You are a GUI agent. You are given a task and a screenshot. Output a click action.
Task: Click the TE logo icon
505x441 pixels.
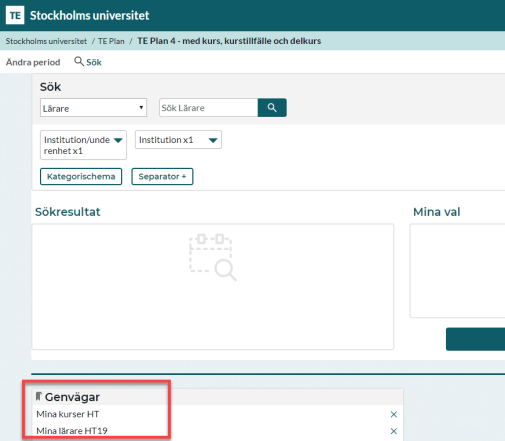(15, 15)
